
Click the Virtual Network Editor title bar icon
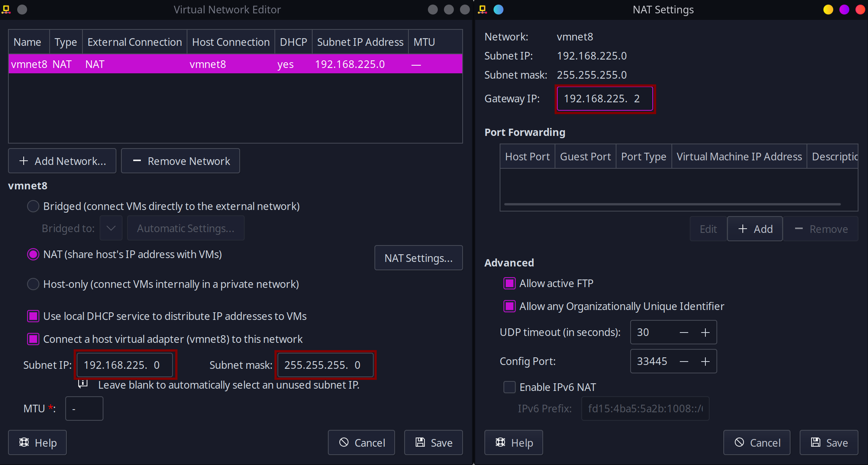(x=6, y=10)
